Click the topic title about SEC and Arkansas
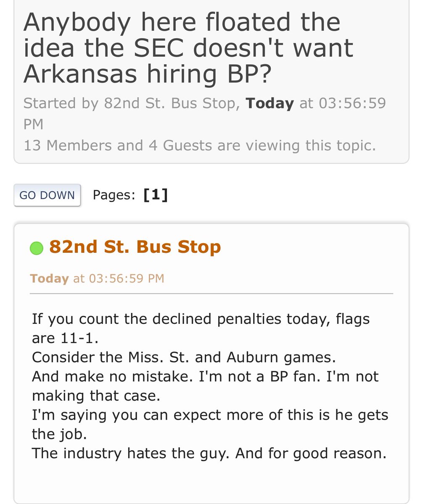The height and width of the screenshot is (504, 423). (188, 48)
